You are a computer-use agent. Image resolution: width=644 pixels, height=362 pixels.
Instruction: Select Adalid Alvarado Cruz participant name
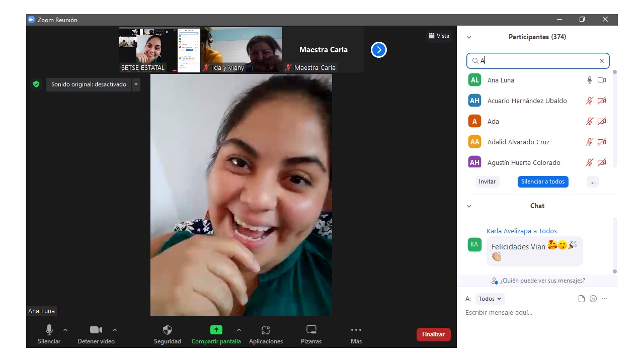click(518, 142)
